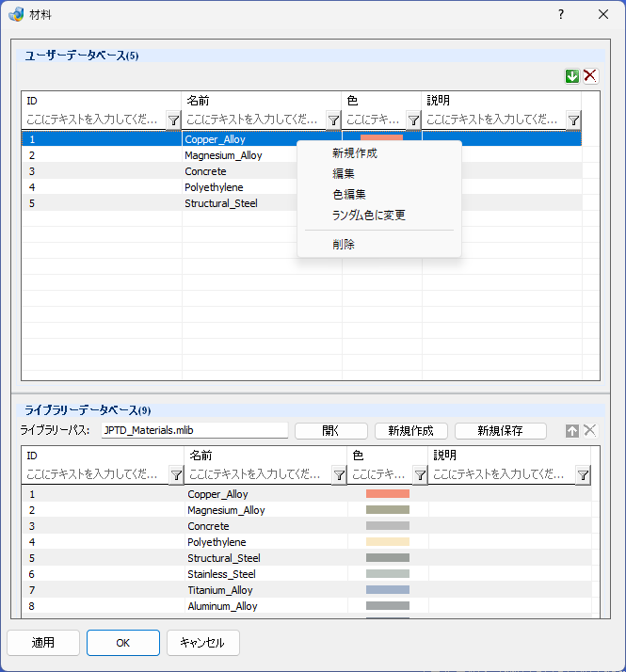Screen dimensions: 626x672
Task: Click filter icon of library 名前 column
Action: pos(339,475)
